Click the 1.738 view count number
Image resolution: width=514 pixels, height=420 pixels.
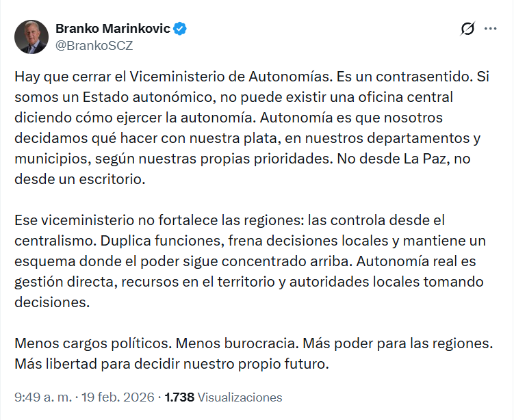coord(180,397)
